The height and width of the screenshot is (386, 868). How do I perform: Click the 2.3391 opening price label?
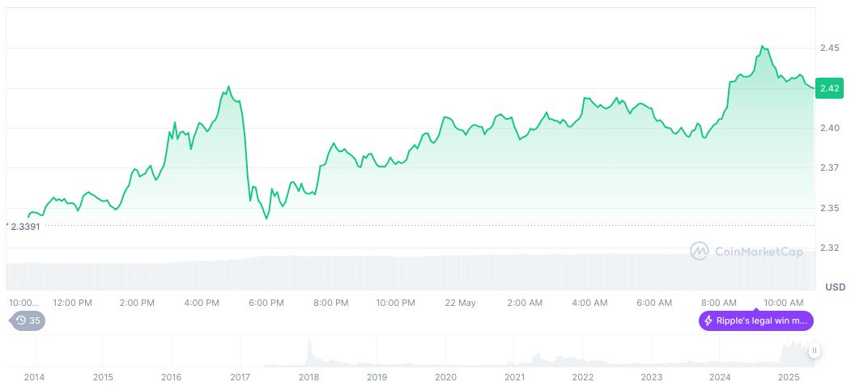(25, 227)
